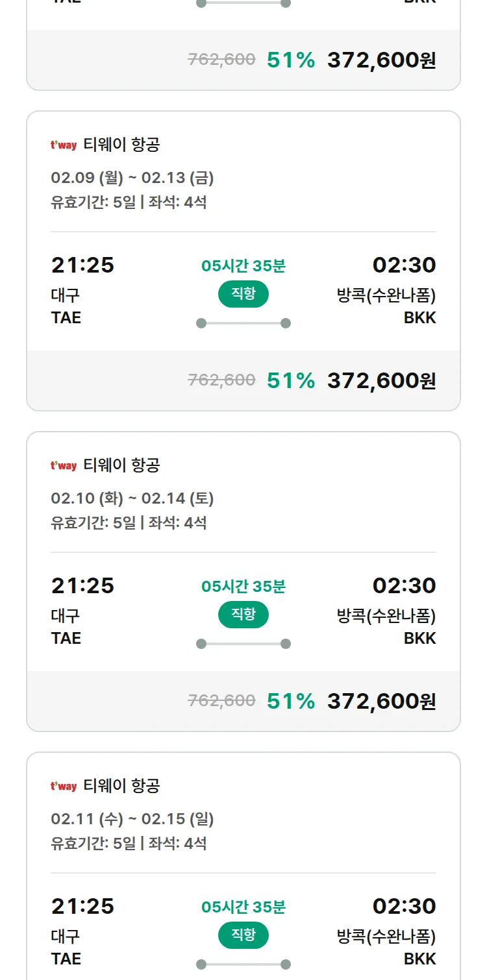Click 51% discount on 02.09 flight

coord(291,380)
